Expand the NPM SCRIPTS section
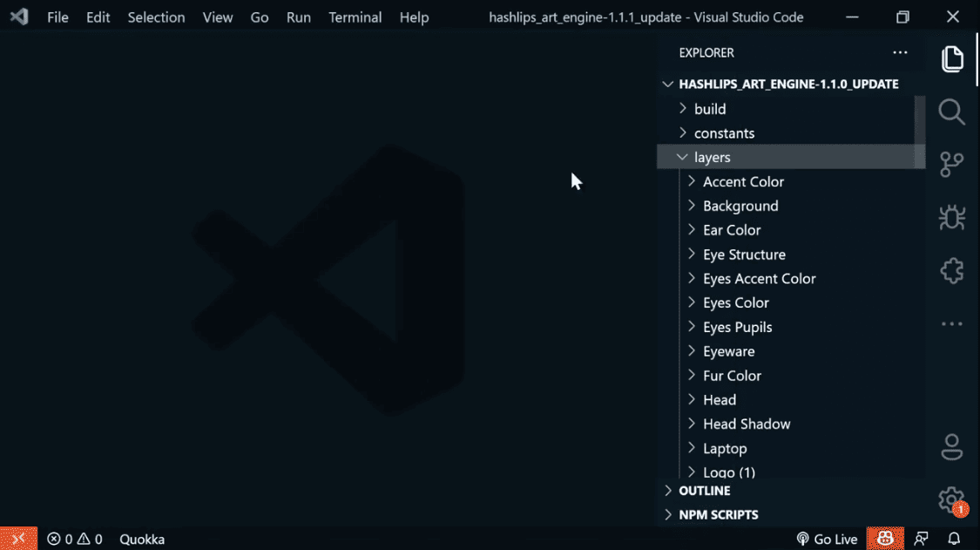980x550 pixels. (791, 515)
